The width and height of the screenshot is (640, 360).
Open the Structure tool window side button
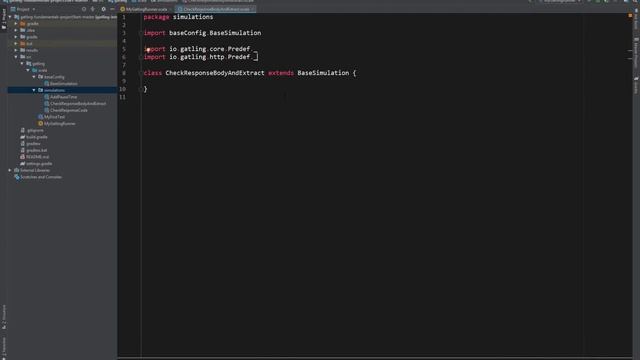(4, 316)
